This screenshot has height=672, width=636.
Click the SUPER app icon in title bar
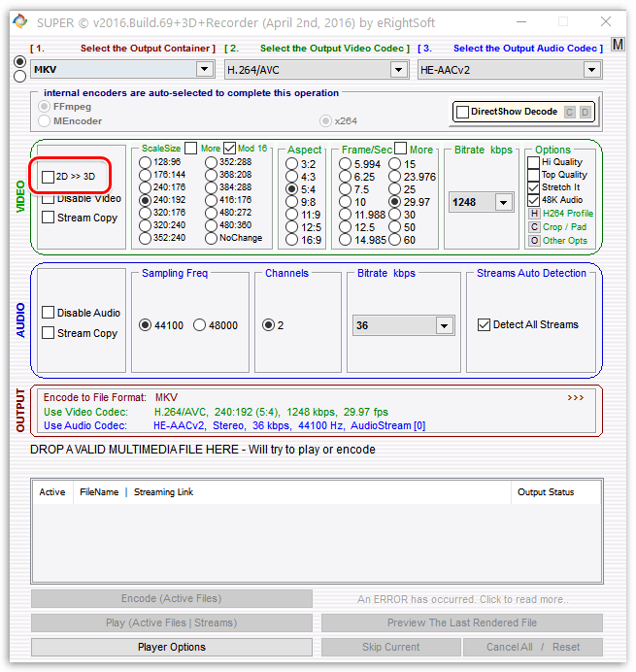click(19, 21)
